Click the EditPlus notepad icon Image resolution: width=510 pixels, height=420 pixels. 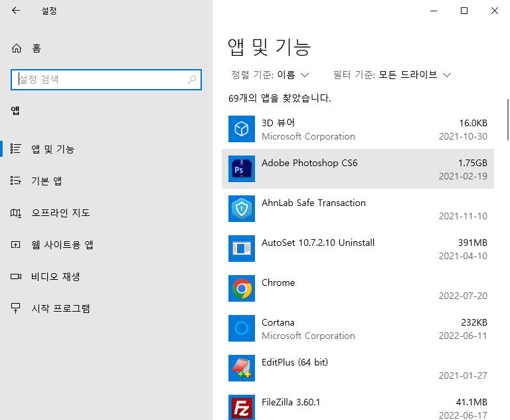click(242, 368)
